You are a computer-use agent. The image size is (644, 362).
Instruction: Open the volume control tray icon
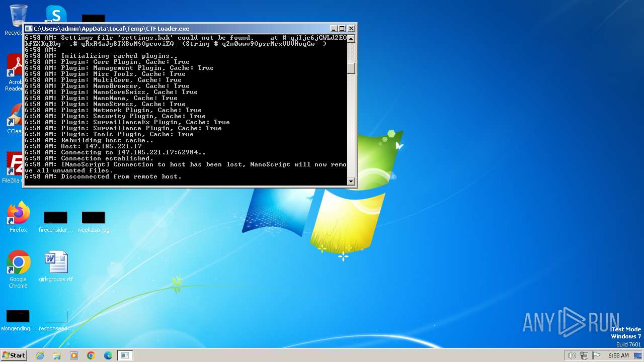(572, 355)
